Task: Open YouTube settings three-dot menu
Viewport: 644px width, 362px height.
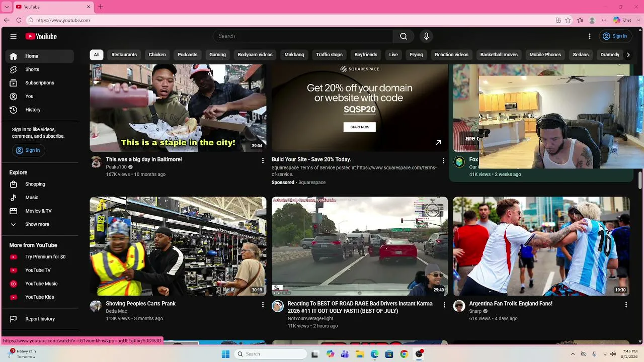Action: (x=590, y=36)
